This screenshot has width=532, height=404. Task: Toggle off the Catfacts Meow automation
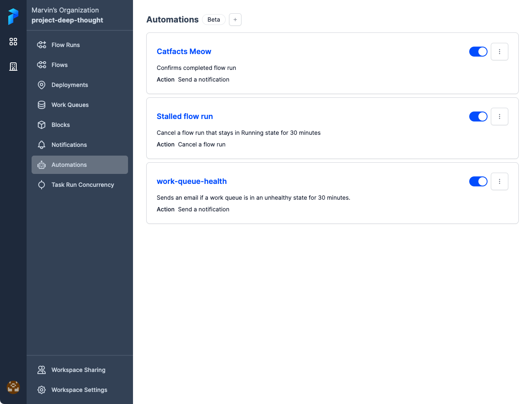pyautogui.click(x=478, y=52)
